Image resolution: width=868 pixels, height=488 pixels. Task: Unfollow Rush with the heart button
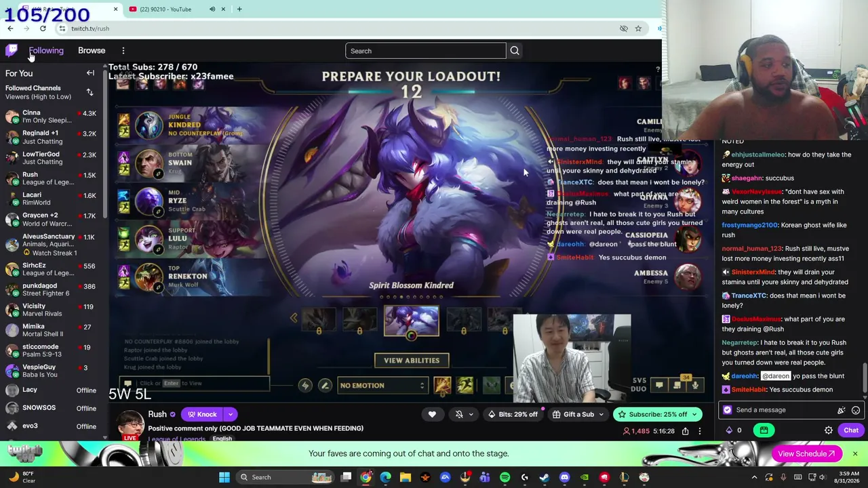[x=432, y=414]
